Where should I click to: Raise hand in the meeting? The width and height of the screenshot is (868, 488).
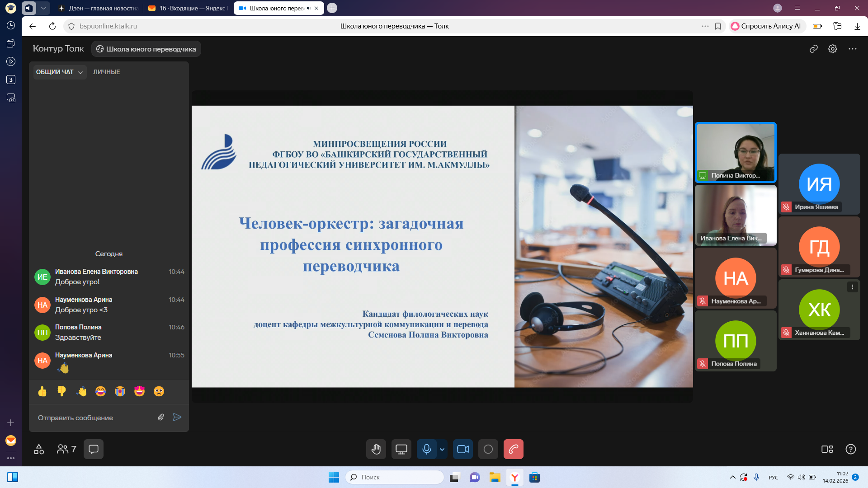coord(376,449)
